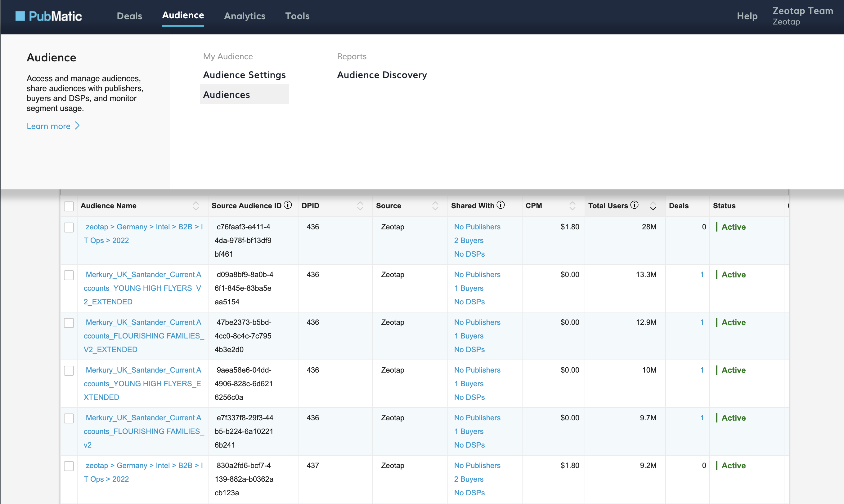Click info icon beside Source Audience ID
The height and width of the screenshot is (504, 844).
pos(288,205)
